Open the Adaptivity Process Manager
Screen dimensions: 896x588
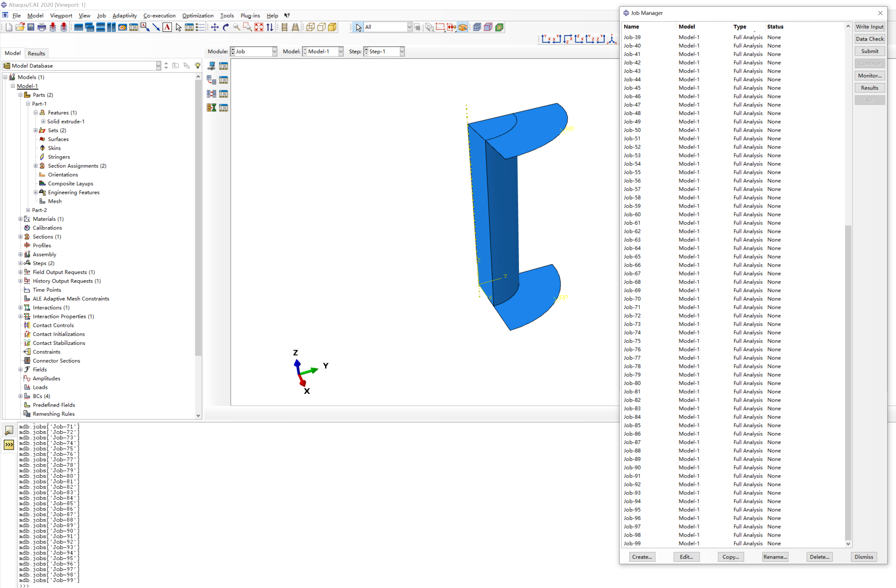[x=224, y=80]
